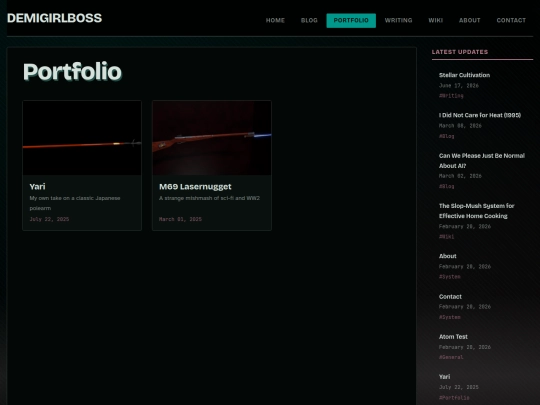The image size is (540, 405).
Task: Click the #General tag under Atom Test
Action: (451, 357)
